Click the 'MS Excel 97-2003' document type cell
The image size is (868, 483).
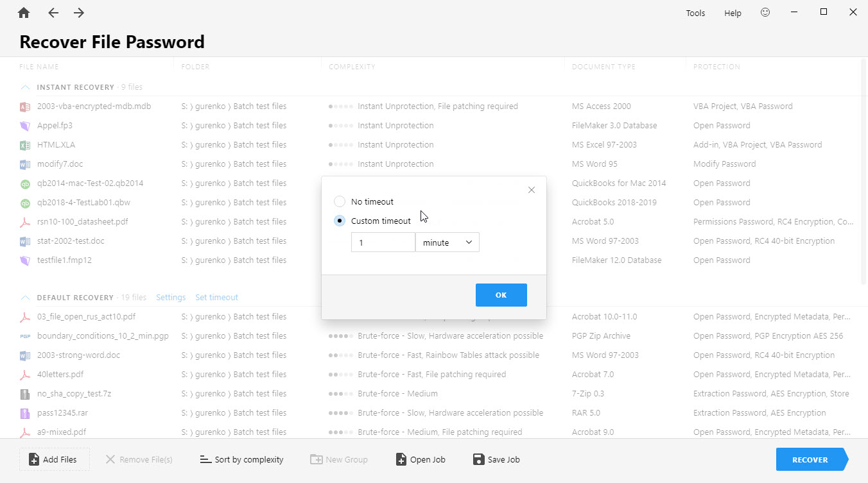pyautogui.click(x=604, y=145)
